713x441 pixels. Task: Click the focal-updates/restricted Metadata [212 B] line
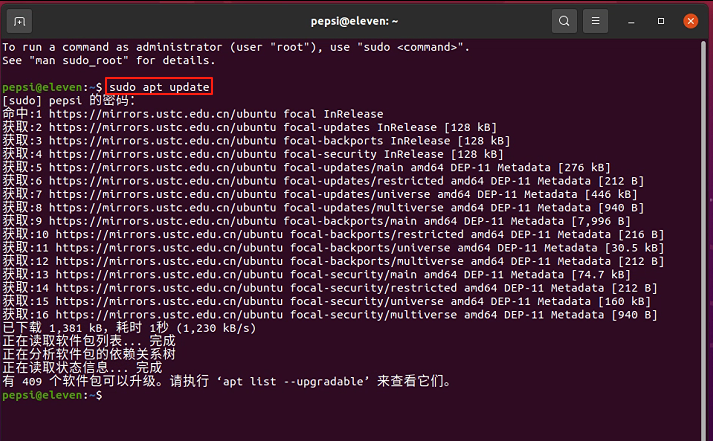[323, 181]
